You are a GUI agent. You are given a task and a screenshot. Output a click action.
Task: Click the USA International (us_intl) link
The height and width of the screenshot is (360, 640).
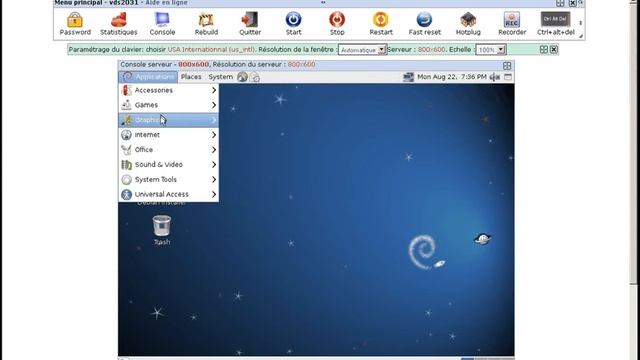coord(211,49)
